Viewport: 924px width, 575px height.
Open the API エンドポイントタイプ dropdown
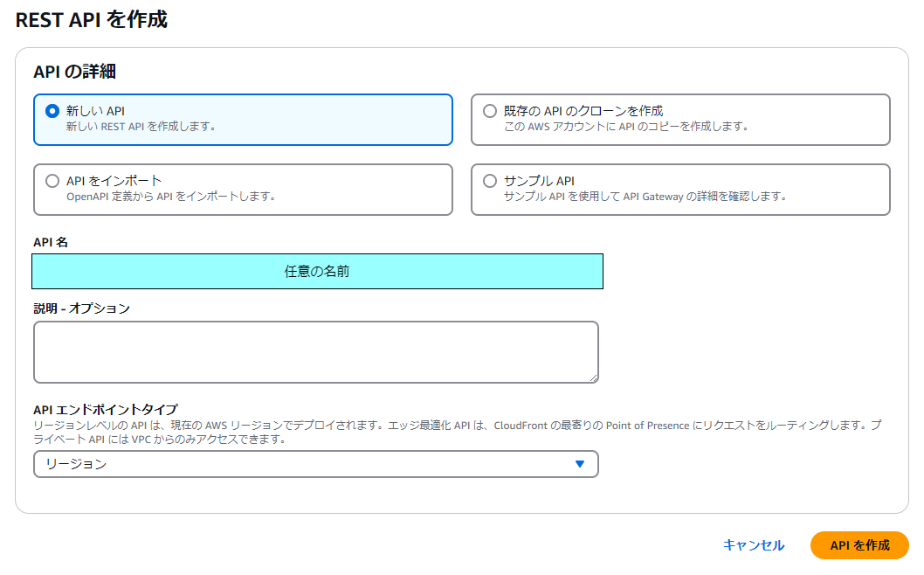(x=316, y=464)
